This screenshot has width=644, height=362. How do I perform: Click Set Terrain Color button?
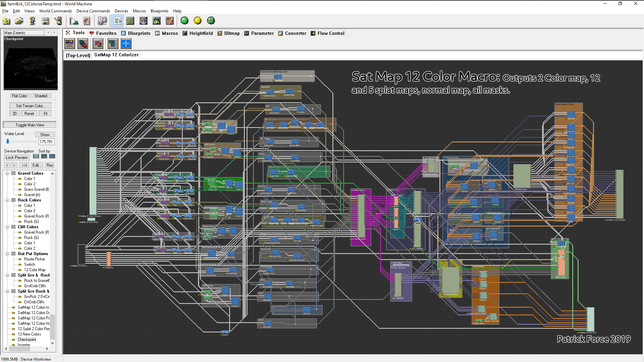coord(31,106)
